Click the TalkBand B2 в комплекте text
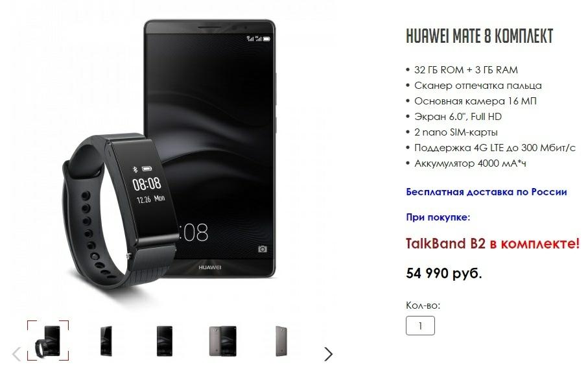Screen dimensions: 588x371 493,243
